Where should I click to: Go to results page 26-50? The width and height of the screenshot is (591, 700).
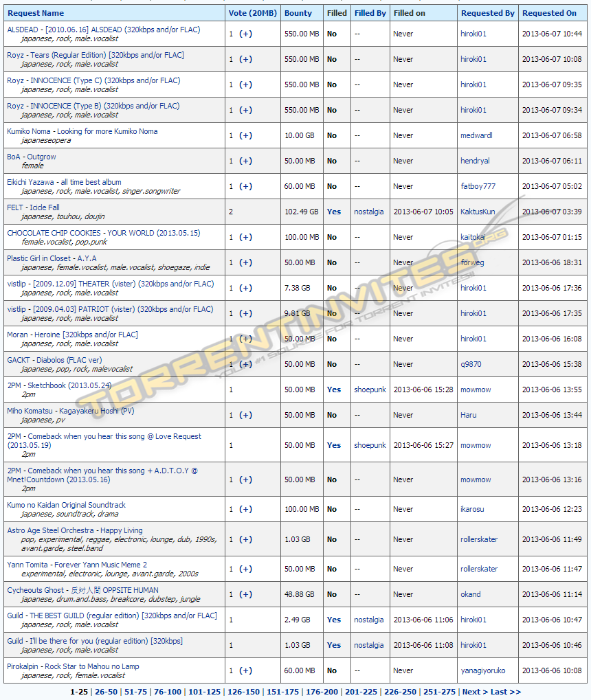pyautogui.click(x=107, y=692)
